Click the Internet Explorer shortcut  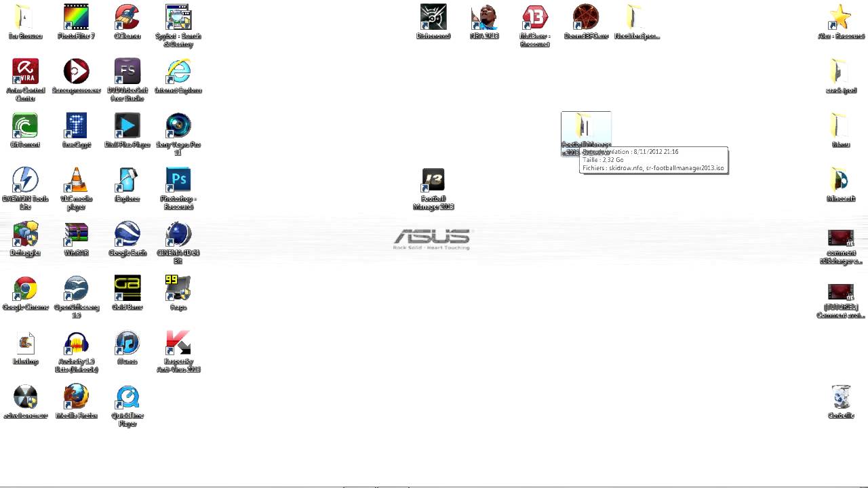pyautogui.click(x=178, y=71)
